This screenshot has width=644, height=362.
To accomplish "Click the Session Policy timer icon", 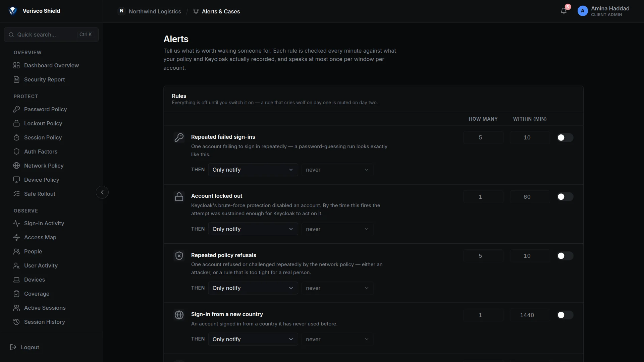I will [16, 137].
